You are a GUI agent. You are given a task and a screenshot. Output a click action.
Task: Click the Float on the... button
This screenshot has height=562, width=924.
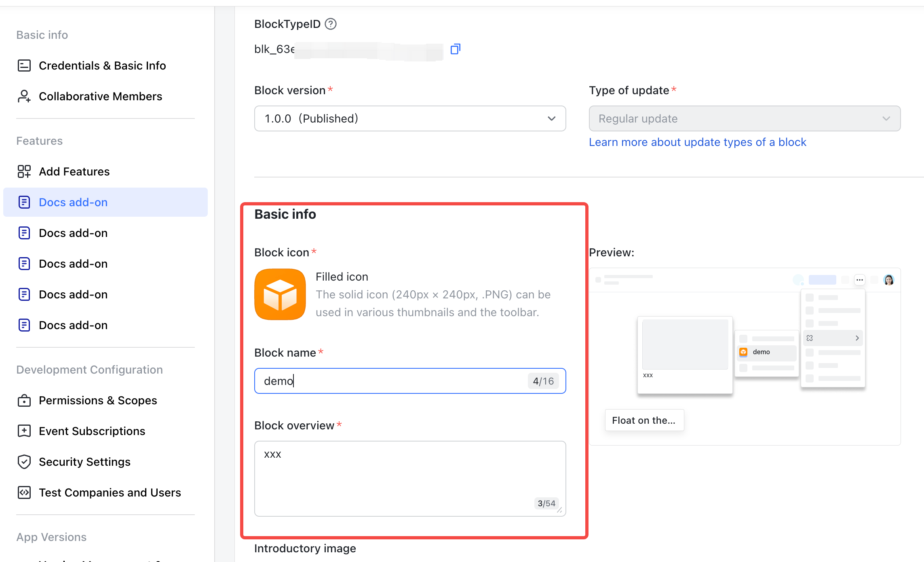[644, 420]
